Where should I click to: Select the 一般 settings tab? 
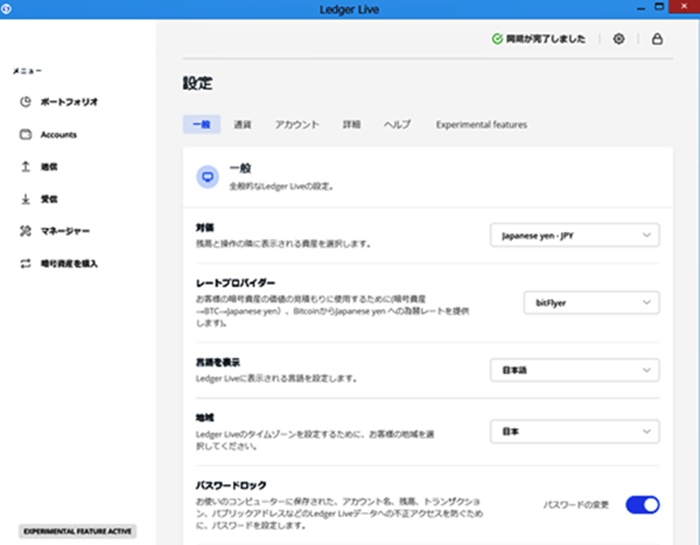(x=201, y=124)
